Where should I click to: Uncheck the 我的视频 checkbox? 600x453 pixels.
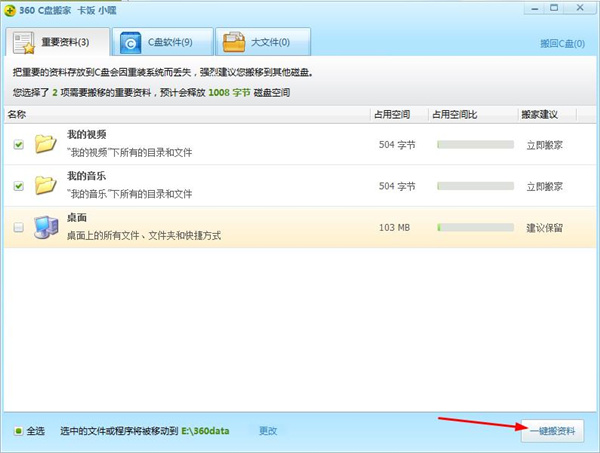(x=19, y=145)
